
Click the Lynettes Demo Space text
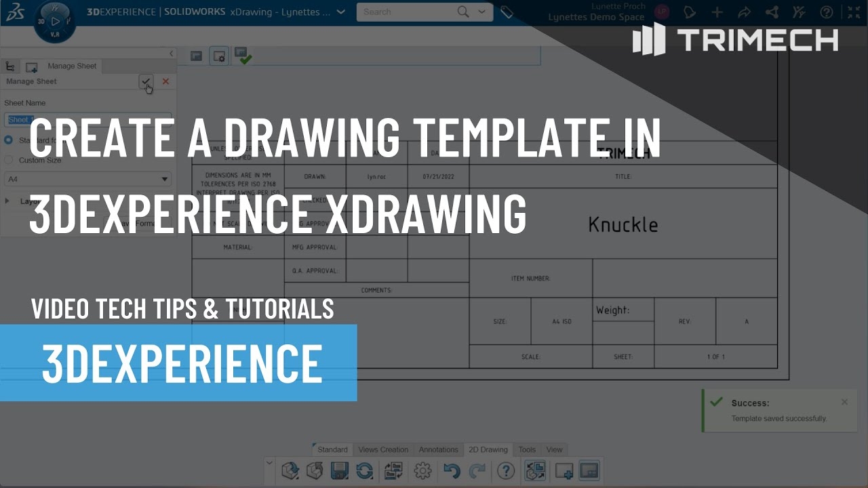point(597,17)
